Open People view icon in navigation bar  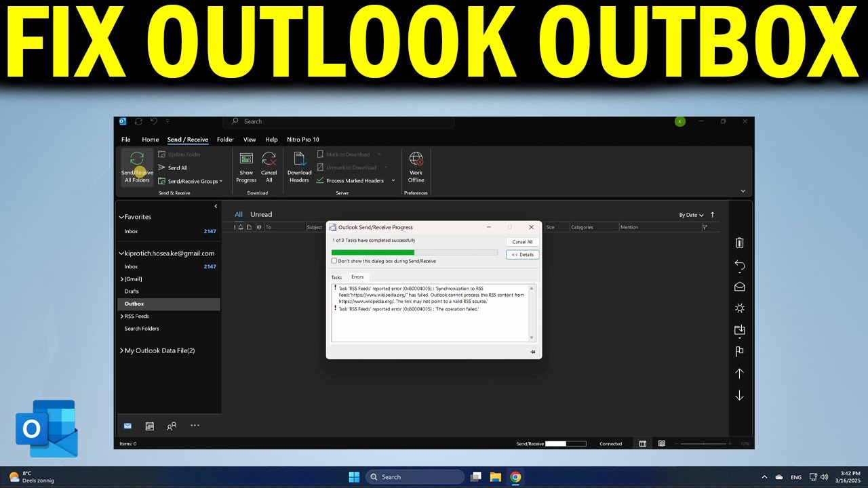[172, 426]
